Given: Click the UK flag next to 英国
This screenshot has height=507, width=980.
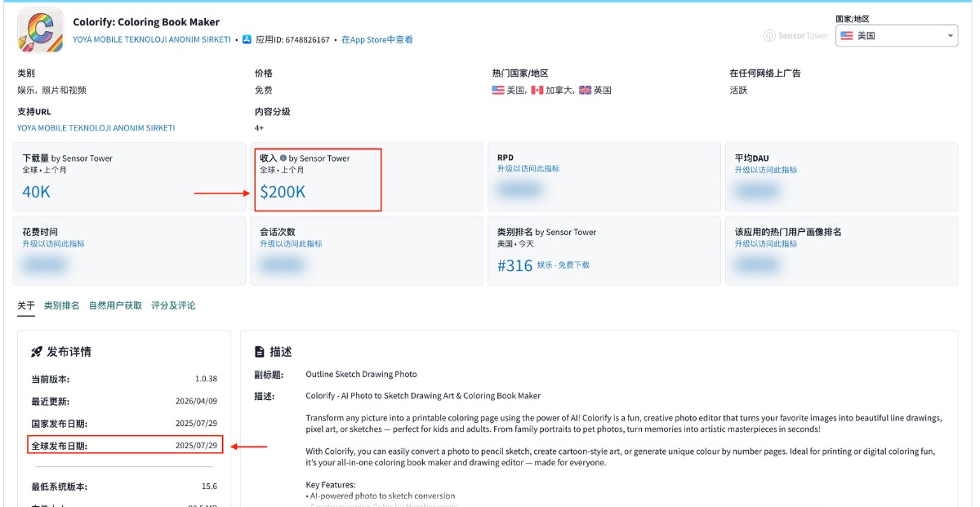Looking at the screenshot, I should click(585, 91).
